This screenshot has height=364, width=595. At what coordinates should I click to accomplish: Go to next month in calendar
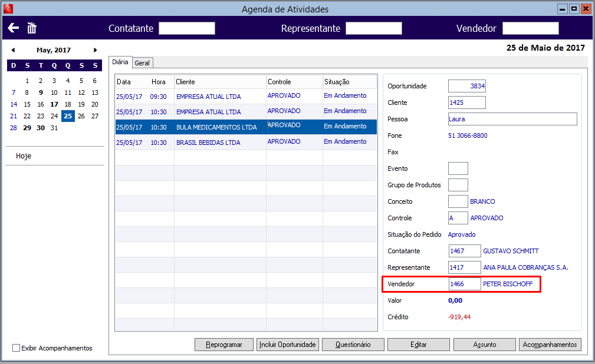point(96,50)
